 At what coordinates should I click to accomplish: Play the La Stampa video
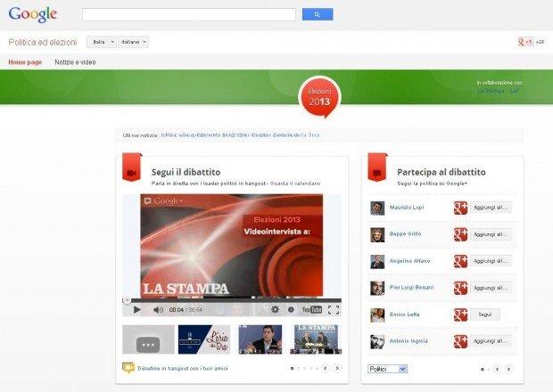[x=136, y=309]
